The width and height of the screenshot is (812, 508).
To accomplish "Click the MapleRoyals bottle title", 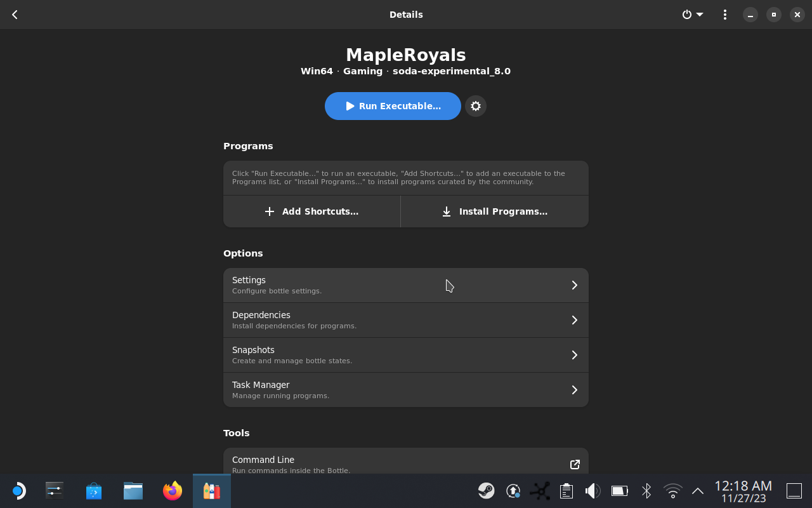I will click(406, 55).
